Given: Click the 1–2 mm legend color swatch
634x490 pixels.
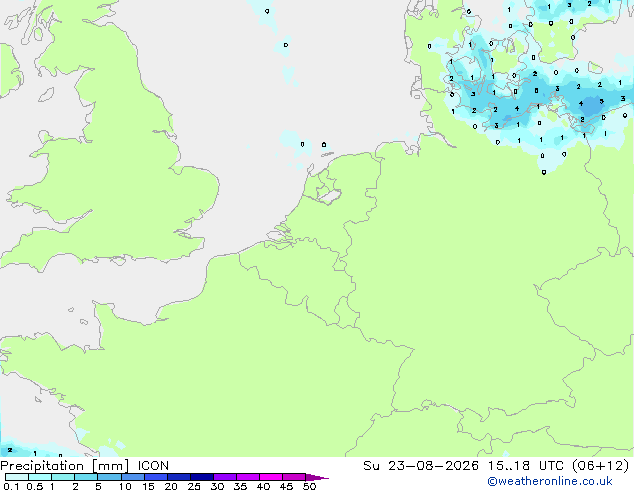Looking at the screenshot, I should [63, 477].
